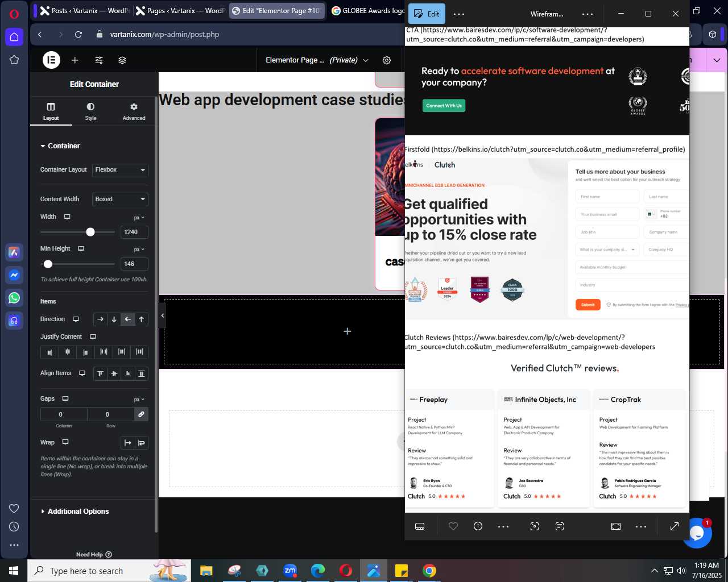728x582 pixels.
Task: Open page settings gear beside Elementor Page title
Action: coord(387,60)
